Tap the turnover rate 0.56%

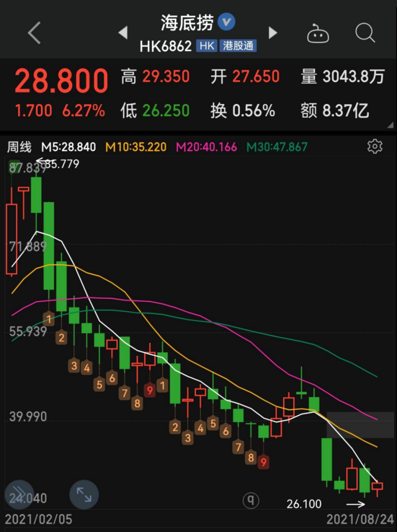pos(254,111)
